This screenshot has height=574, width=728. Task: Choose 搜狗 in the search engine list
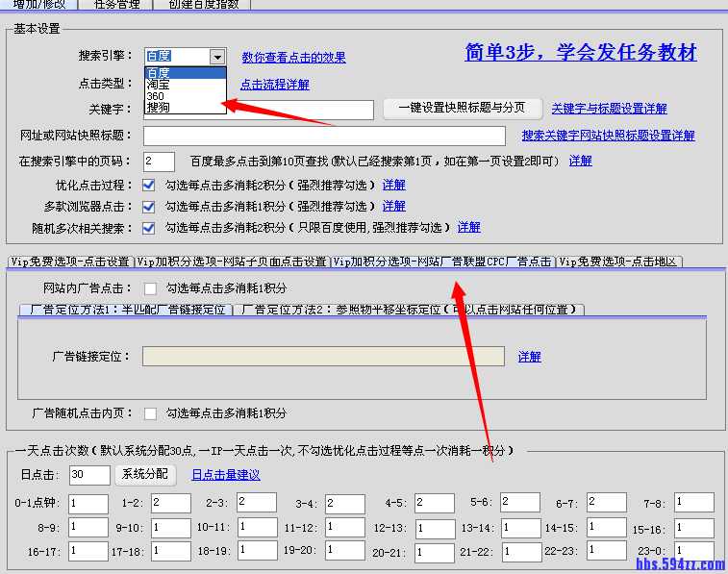pyautogui.click(x=159, y=108)
